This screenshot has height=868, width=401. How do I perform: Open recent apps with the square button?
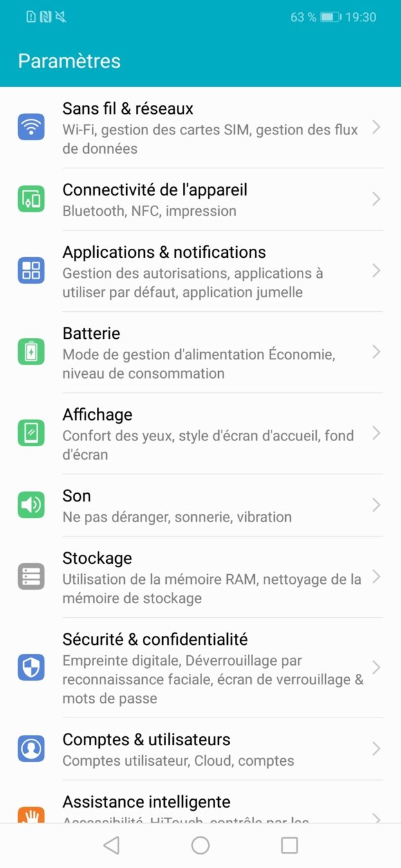pyautogui.click(x=290, y=845)
